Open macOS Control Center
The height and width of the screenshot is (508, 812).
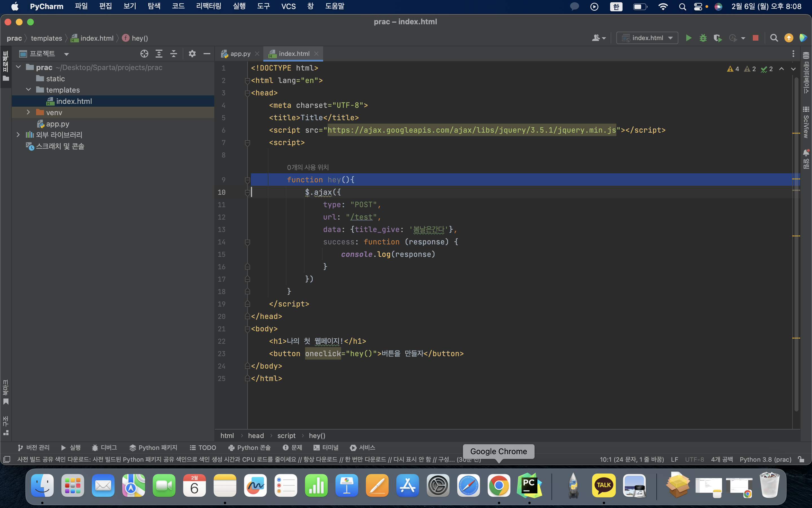[698, 6]
